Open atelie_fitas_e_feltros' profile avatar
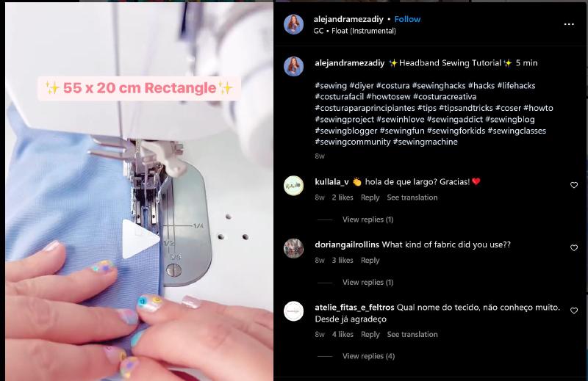The height and width of the screenshot is (381, 588). (293, 311)
